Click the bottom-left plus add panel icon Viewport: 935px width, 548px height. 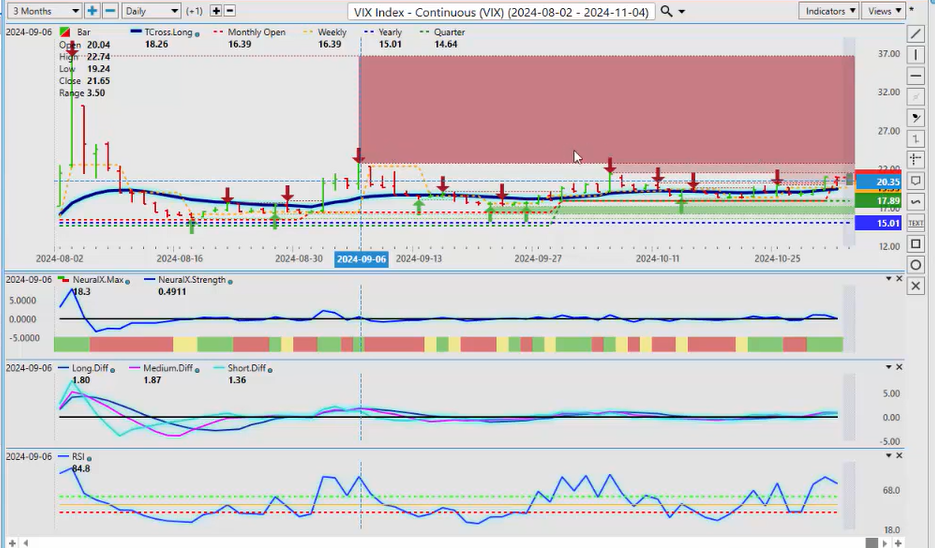pyautogui.click(x=12, y=543)
